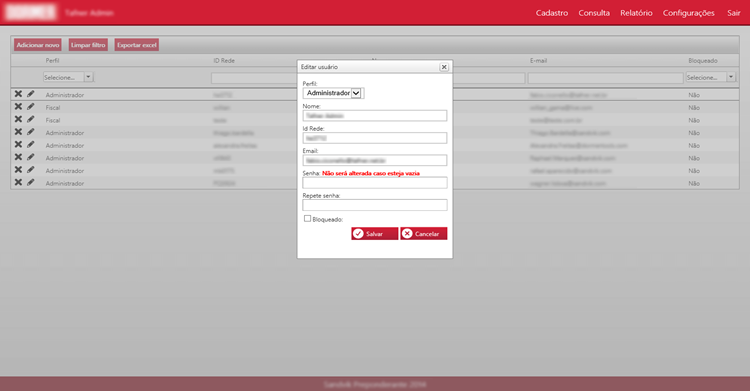Click the ID Rede column header

224,61
